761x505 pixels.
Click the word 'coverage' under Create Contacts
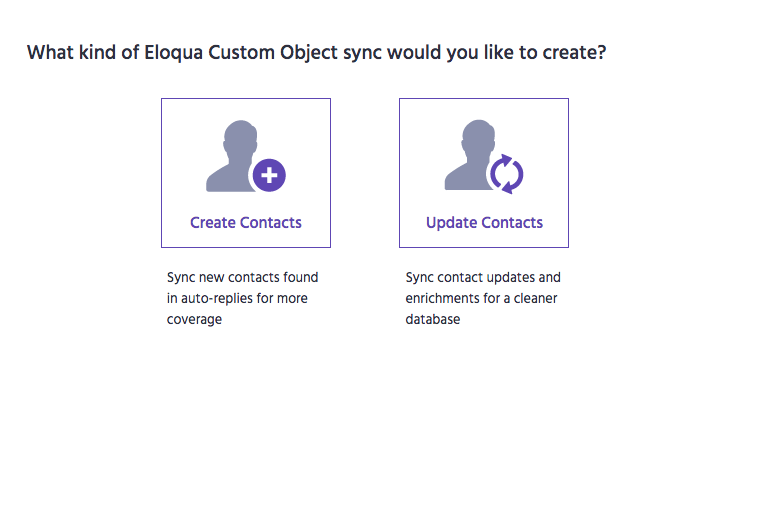coord(194,319)
